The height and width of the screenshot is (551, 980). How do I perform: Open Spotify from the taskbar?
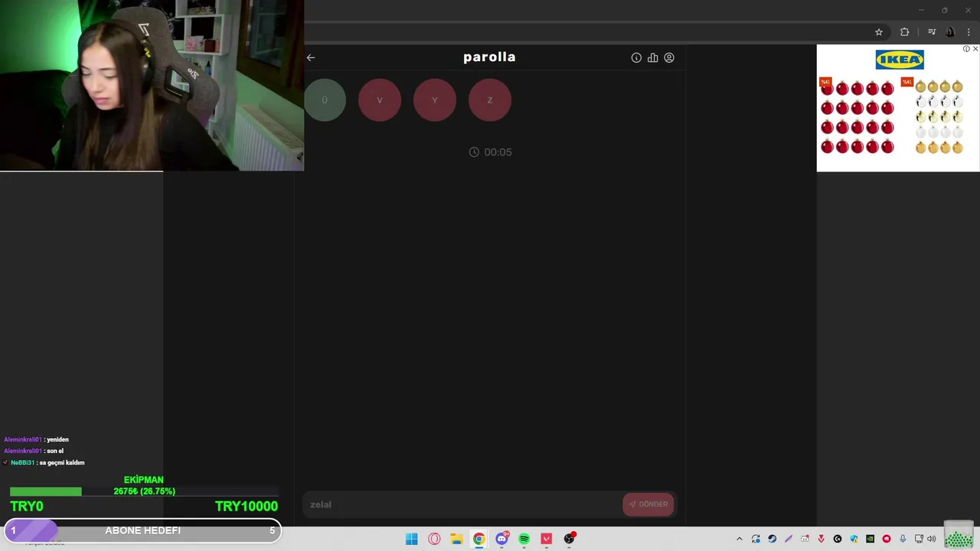[x=524, y=539]
